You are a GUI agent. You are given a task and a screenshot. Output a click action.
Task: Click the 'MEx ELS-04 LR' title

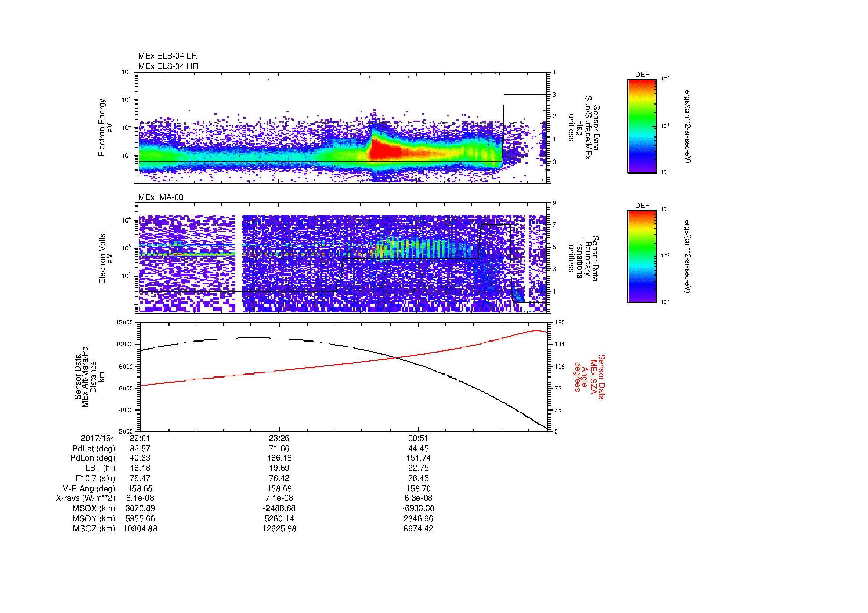pyautogui.click(x=167, y=56)
